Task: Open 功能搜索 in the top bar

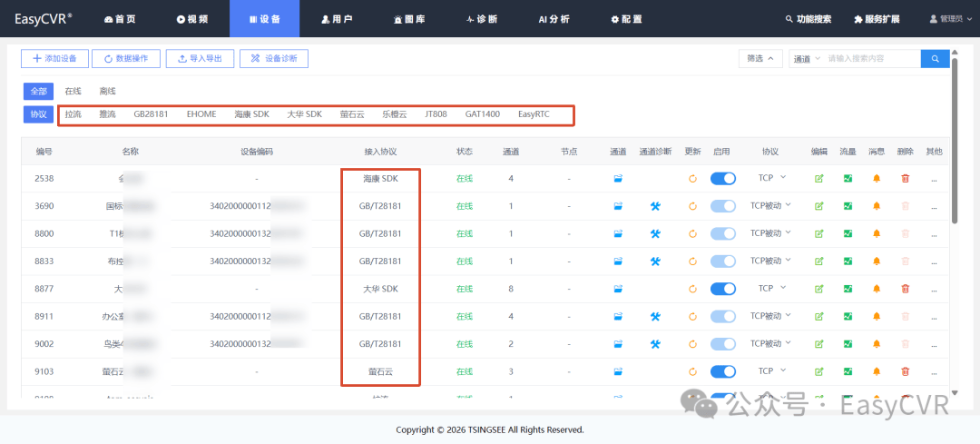Action: [808, 19]
